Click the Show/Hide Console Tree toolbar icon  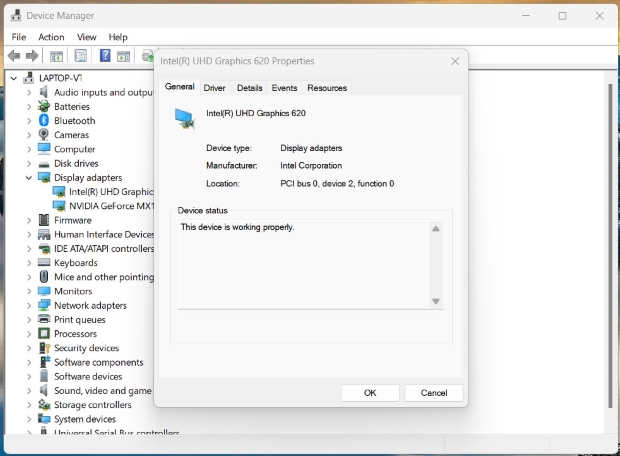click(57, 56)
